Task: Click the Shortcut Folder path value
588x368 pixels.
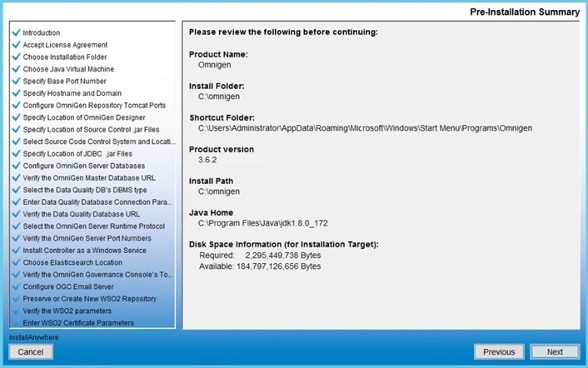Action: (366, 128)
